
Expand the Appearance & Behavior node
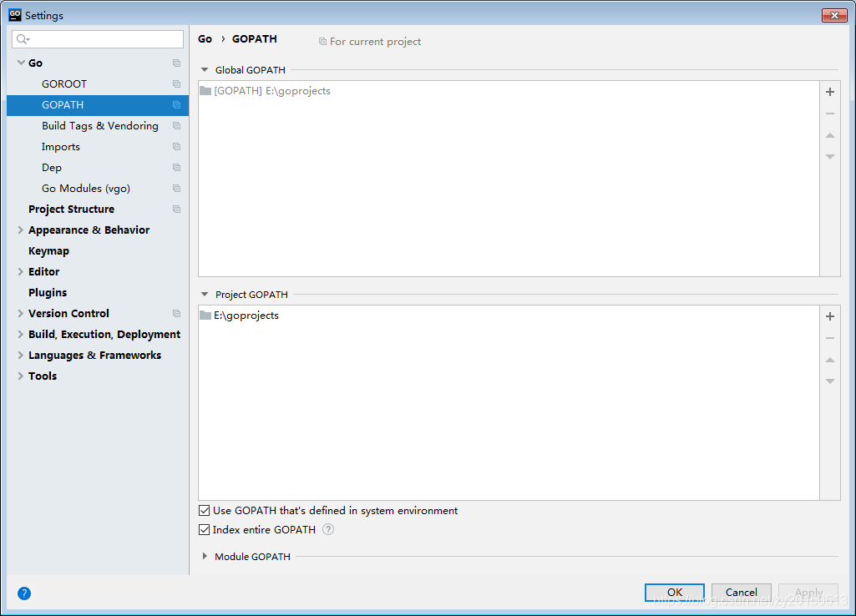point(21,230)
